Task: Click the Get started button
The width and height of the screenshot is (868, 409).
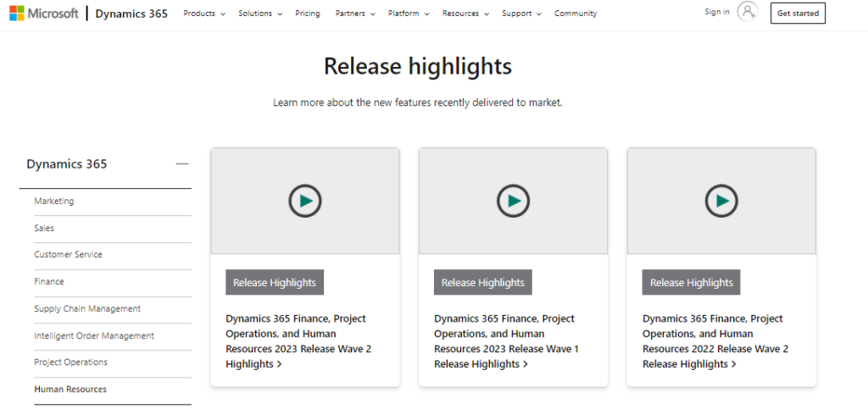Action: [798, 14]
